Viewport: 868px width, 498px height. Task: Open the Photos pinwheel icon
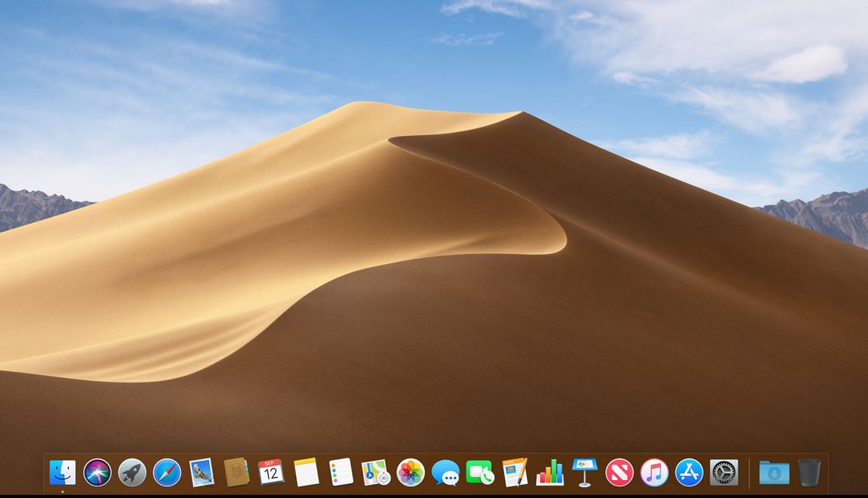point(411,472)
